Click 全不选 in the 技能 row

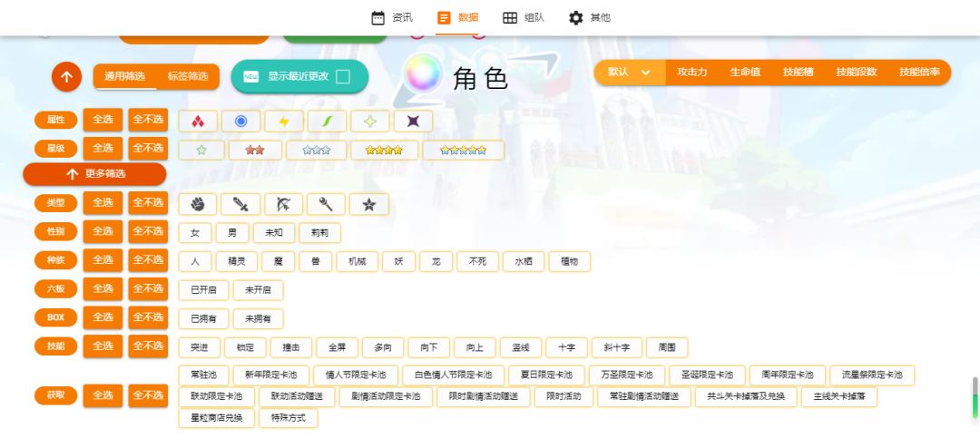tap(148, 346)
